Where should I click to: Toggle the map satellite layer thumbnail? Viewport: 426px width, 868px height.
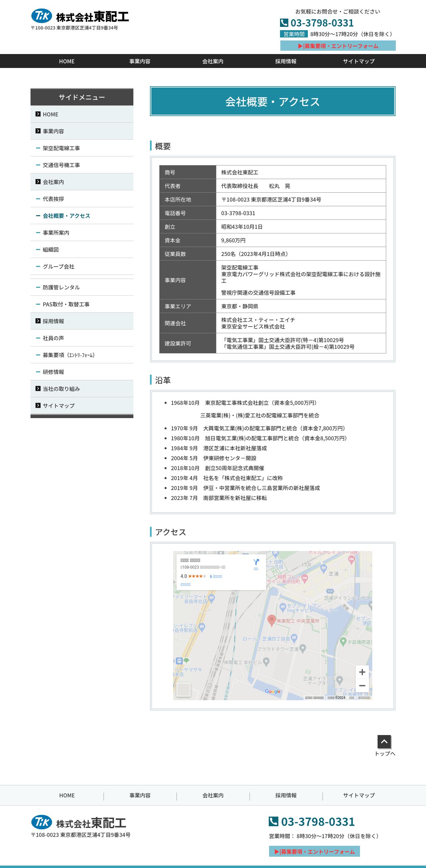point(183,689)
